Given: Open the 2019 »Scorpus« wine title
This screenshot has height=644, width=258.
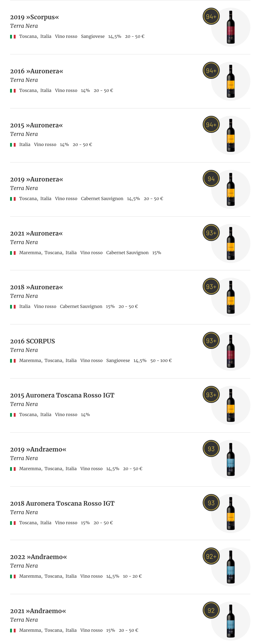Looking at the screenshot, I should [34, 17].
